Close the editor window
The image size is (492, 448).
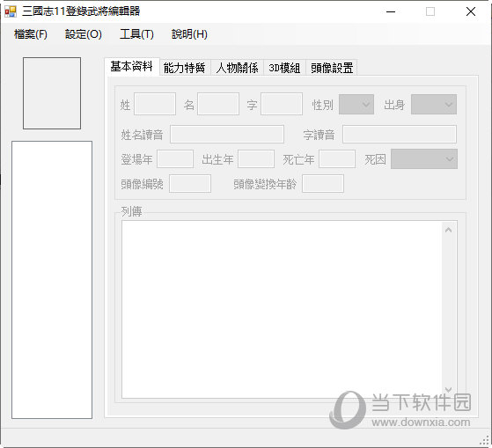[471, 12]
